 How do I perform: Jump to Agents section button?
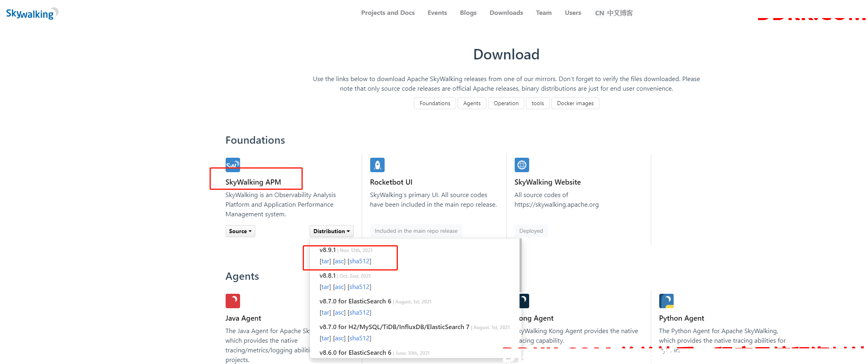tap(472, 103)
